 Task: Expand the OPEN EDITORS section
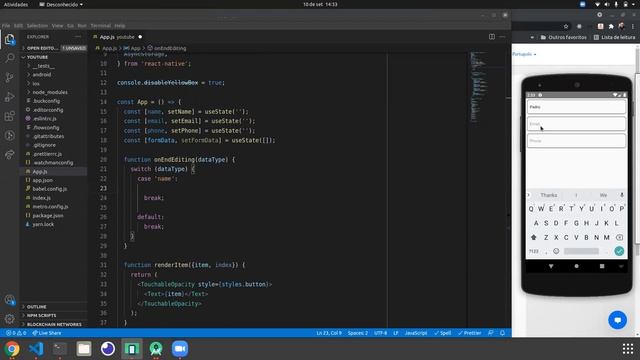click(41, 48)
